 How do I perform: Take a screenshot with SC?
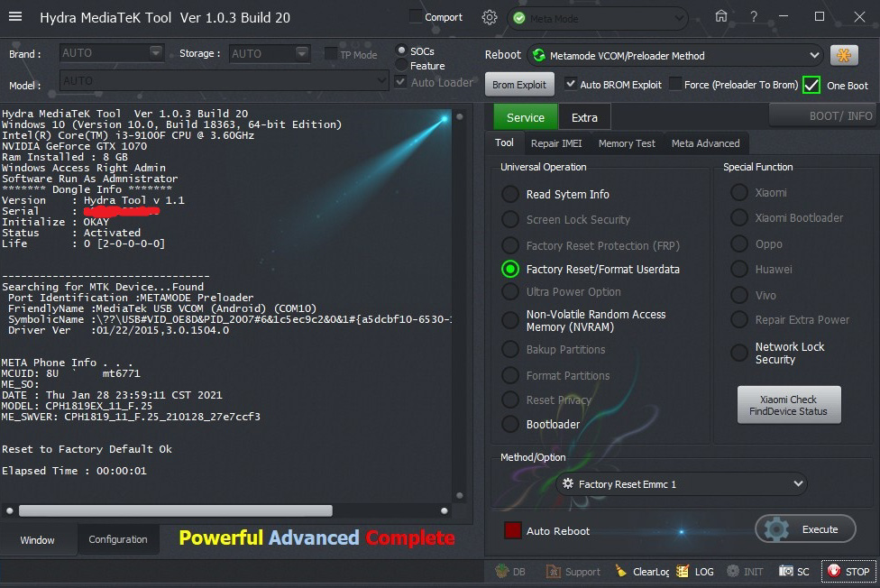pos(794,571)
